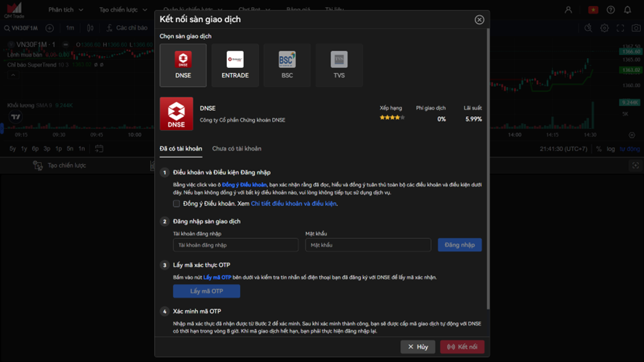Select the ENTRADE exchange tile
This screenshot has width=644, height=362.
click(235, 65)
